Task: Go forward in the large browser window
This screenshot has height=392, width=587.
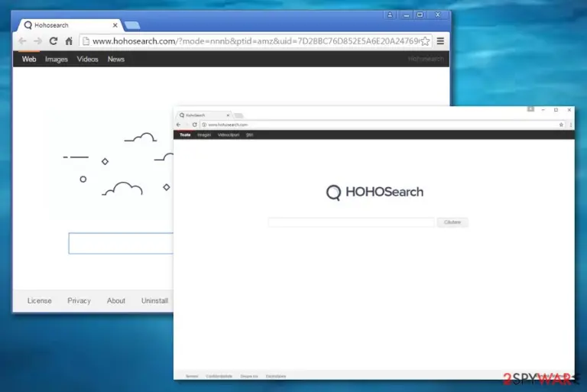Action: click(x=37, y=41)
